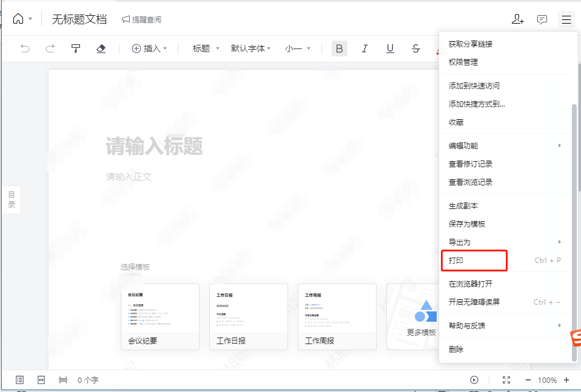581x392 pixels.
Task: Click the outline list icon in status bar
Action: point(19,380)
